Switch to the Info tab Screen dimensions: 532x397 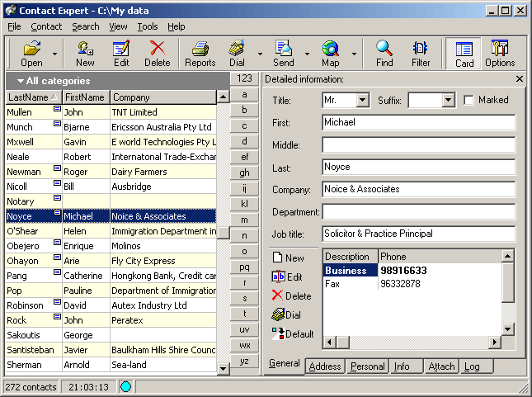pyautogui.click(x=406, y=366)
